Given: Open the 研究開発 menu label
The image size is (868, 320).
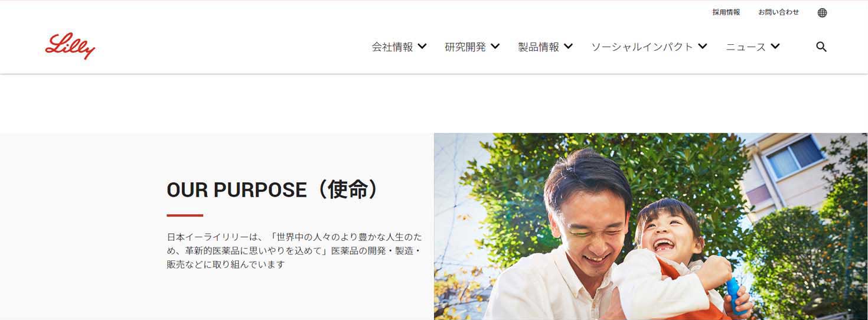Looking at the screenshot, I should 465,47.
